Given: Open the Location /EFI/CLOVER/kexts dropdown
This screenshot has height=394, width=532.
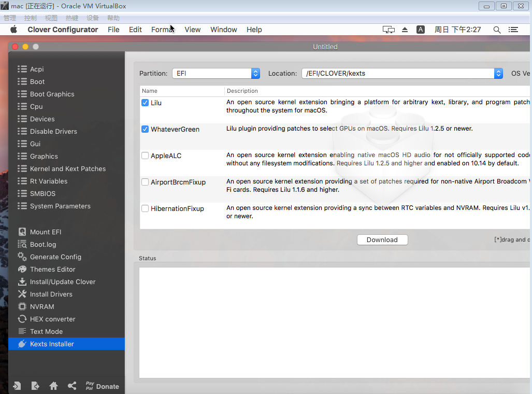Looking at the screenshot, I should [x=402, y=74].
